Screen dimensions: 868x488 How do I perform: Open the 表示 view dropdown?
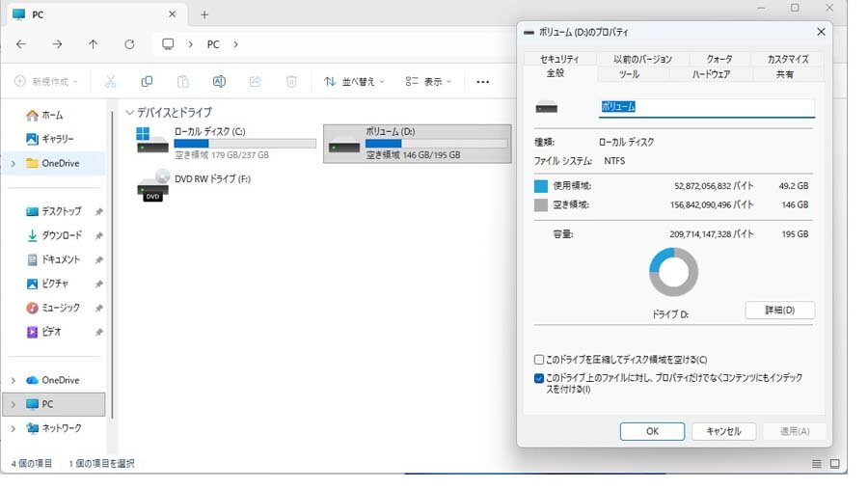pyautogui.click(x=428, y=81)
